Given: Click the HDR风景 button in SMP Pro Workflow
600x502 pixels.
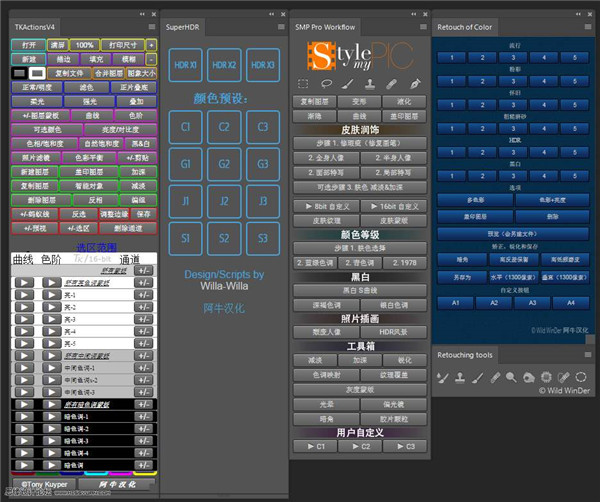Looking at the screenshot, I should (x=394, y=332).
